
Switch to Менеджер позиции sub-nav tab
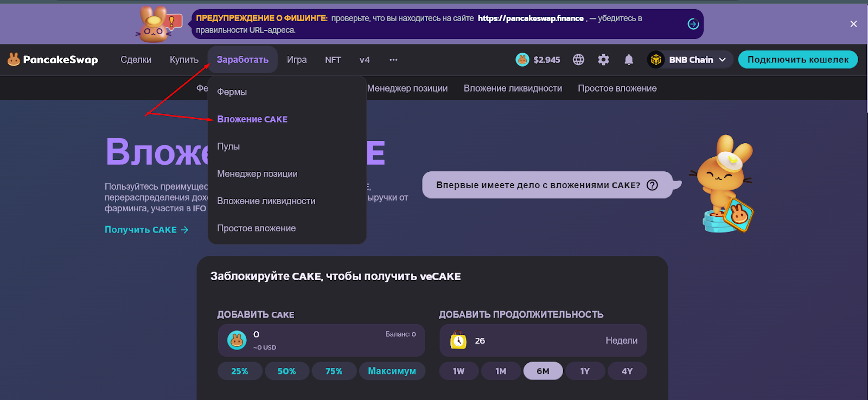click(x=407, y=88)
